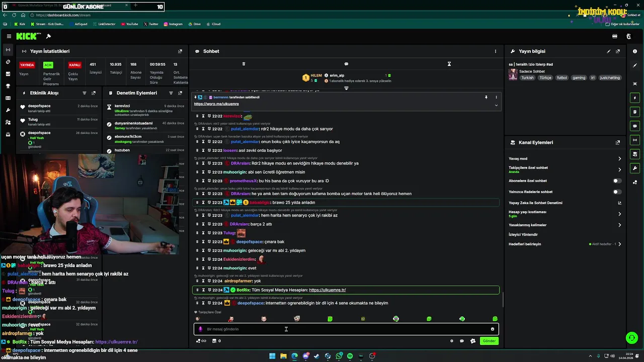
Task: Open the worp.me/ulkuemre pinned link
Action: (x=216, y=104)
